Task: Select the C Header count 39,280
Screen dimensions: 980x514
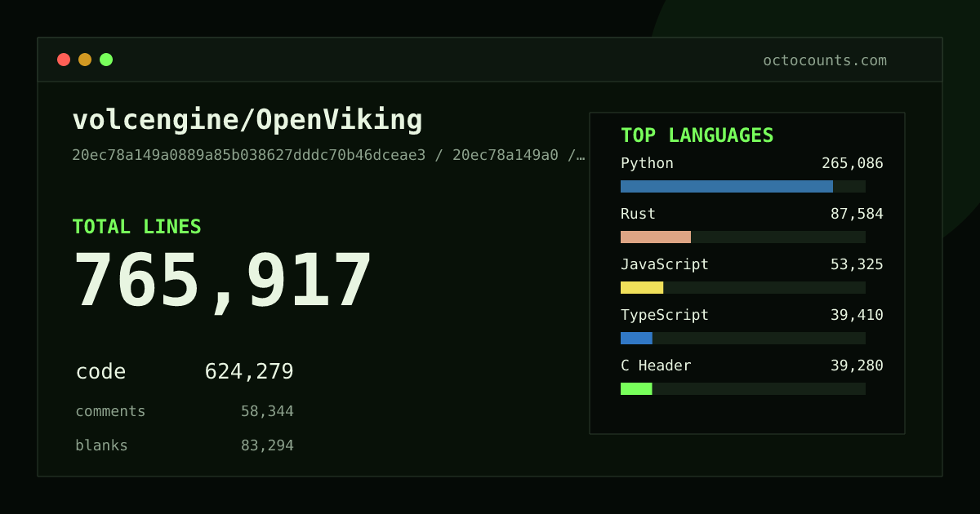Action: [x=857, y=366]
